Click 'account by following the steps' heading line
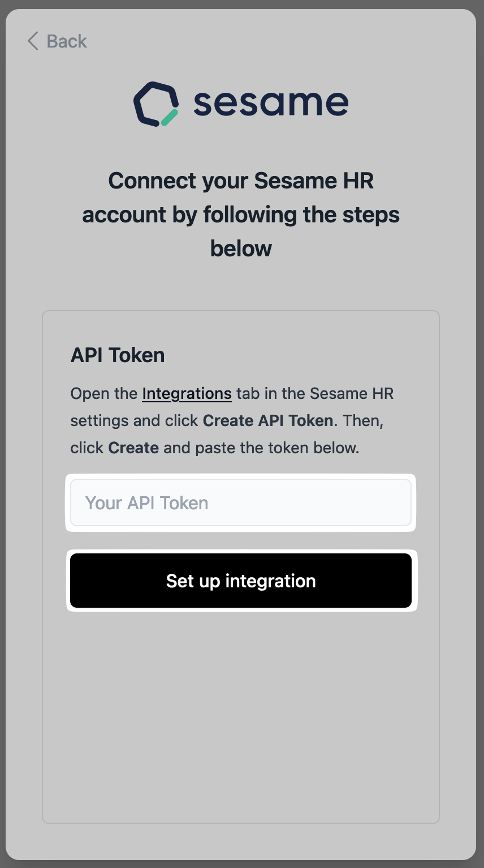The width and height of the screenshot is (484, 868). pos(241,215)
